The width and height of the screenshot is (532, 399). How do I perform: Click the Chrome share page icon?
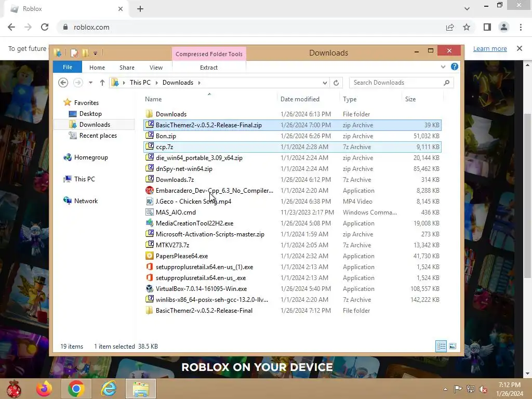click(x=450, y=27)
